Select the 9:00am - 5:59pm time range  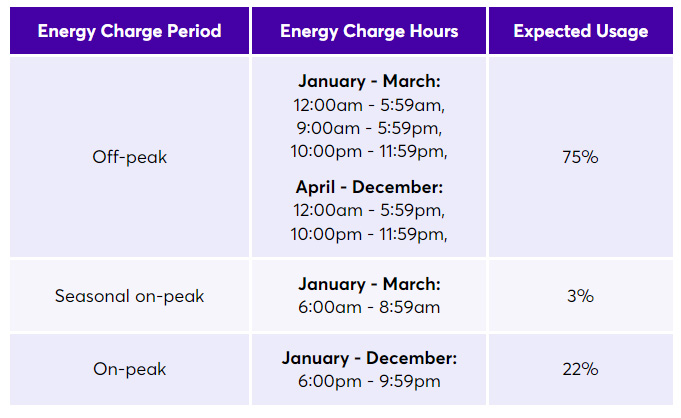tap(369, 128)
